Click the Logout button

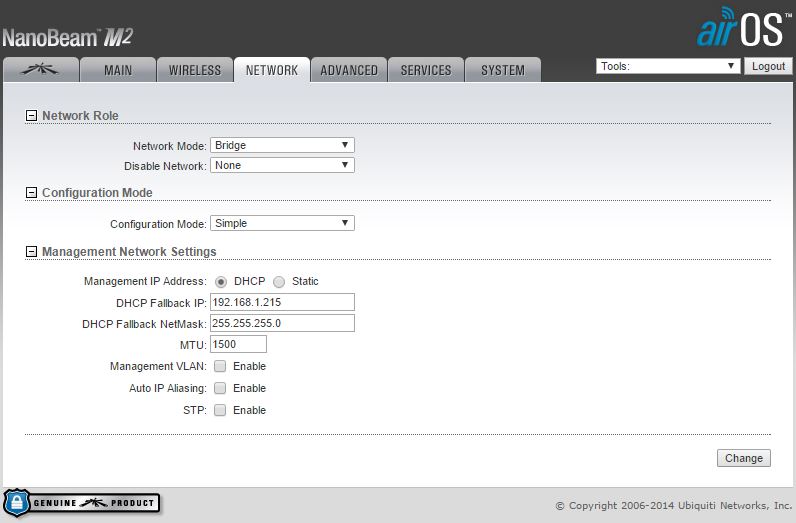tap(768, 66)
